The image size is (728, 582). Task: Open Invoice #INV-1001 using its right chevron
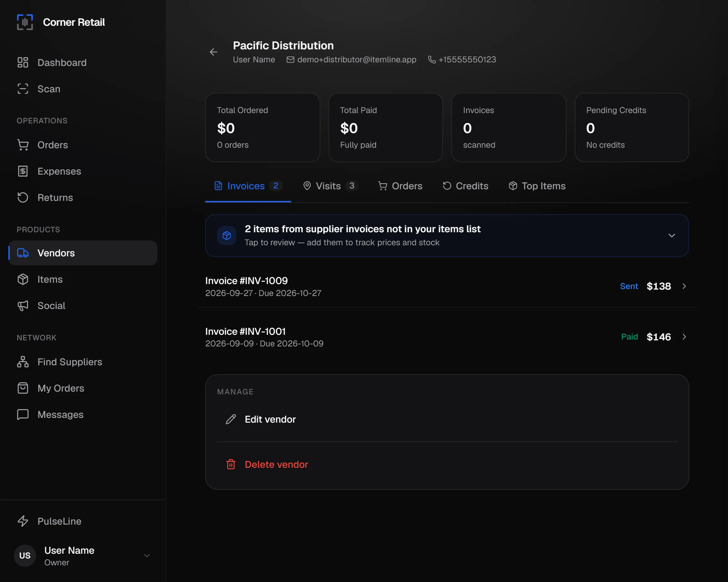pyautogui.click(x=684, y=337)
